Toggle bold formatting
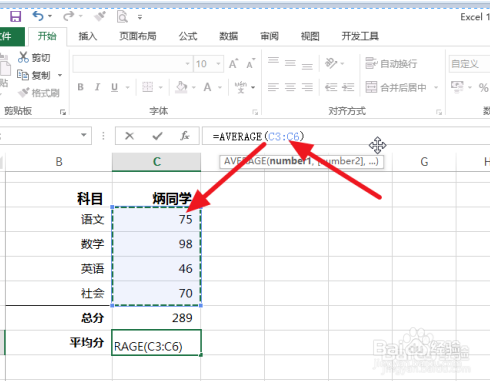This screenshot has width=490, height=381. (x=80, y=87)
